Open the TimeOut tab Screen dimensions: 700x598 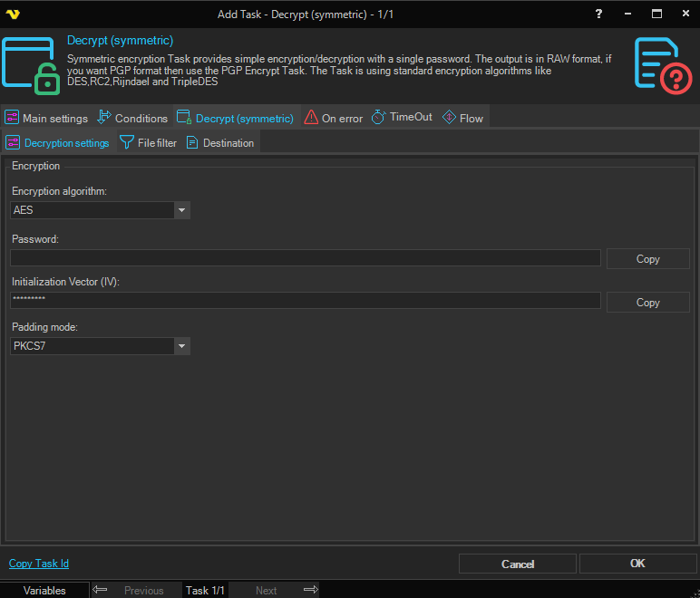(402, 118)
